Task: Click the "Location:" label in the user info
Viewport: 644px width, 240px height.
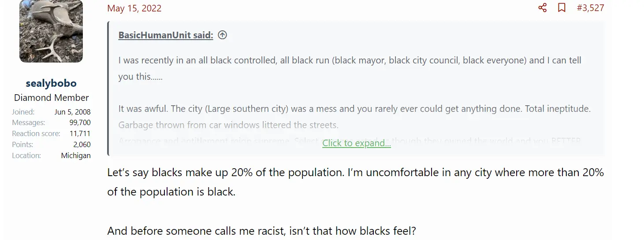Action: 26,155
